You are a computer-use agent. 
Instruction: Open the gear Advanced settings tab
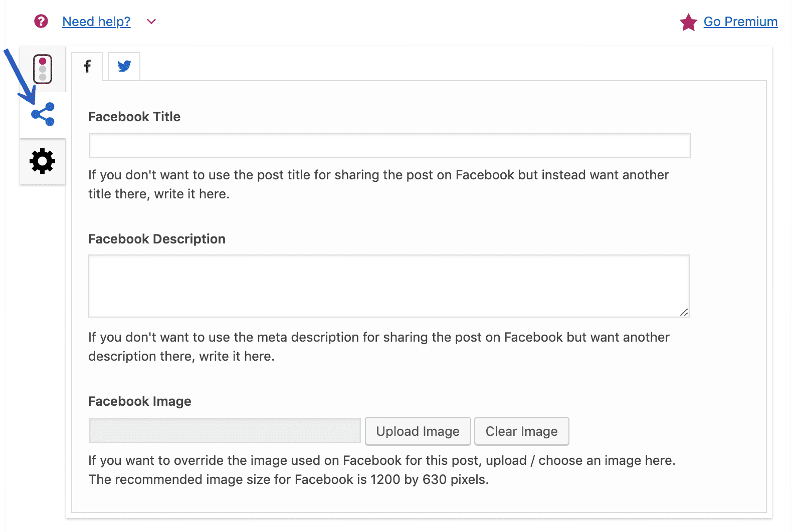point(43,161)
